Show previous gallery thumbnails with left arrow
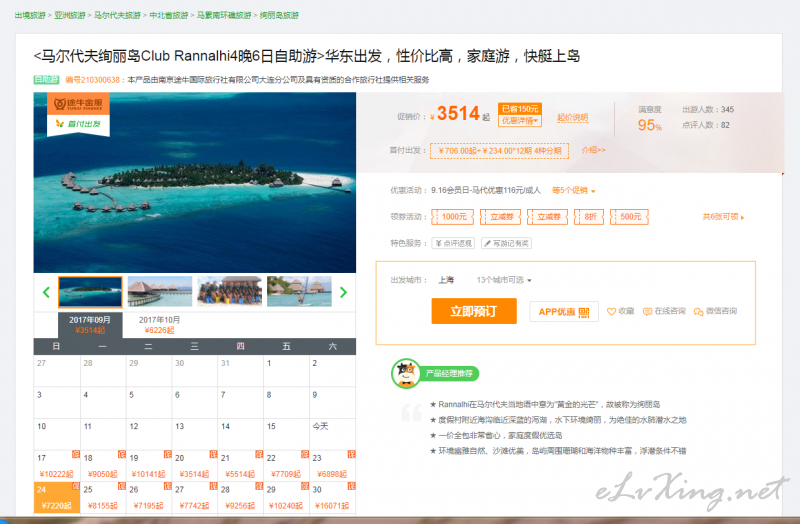The image size is (800, 524). (46, 292)
